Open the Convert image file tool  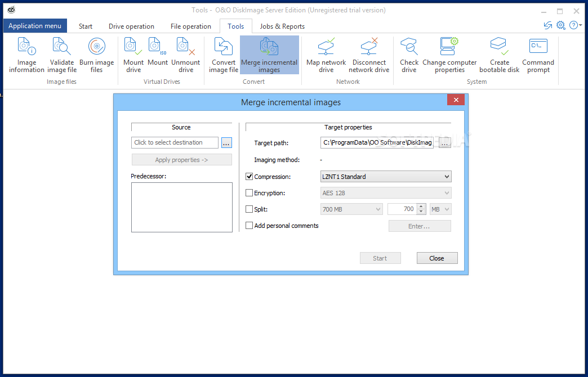pyautogui.click(x=224, y=55)
